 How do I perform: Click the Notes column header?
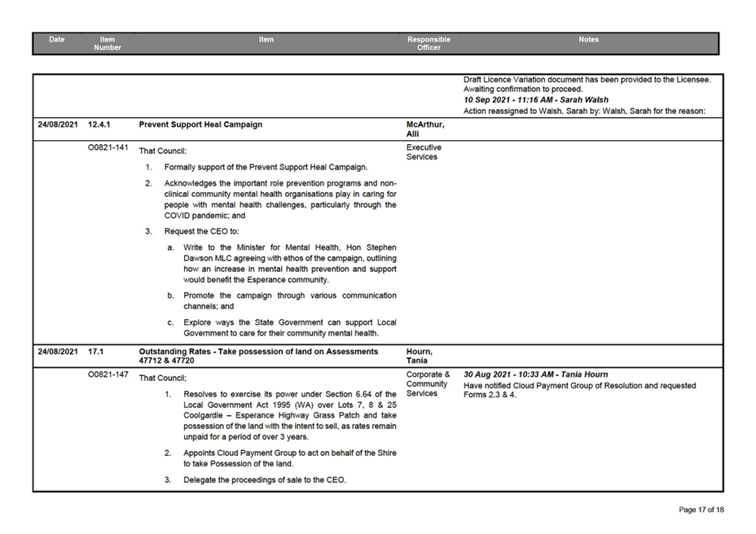point(588,39)
